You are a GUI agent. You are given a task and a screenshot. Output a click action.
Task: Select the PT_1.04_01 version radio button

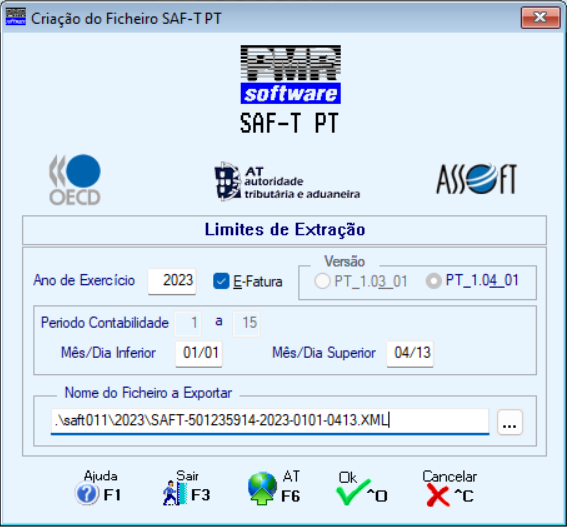point(434,281)
